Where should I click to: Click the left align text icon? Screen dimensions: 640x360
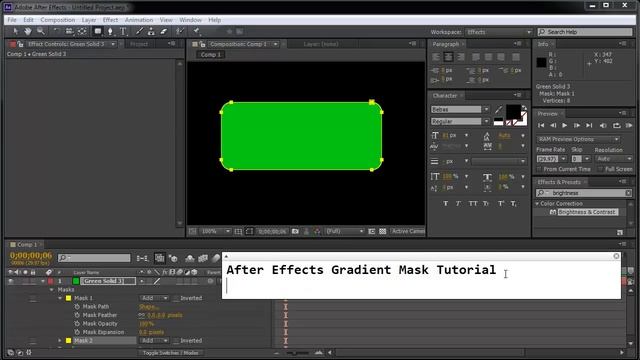[436, 57]
